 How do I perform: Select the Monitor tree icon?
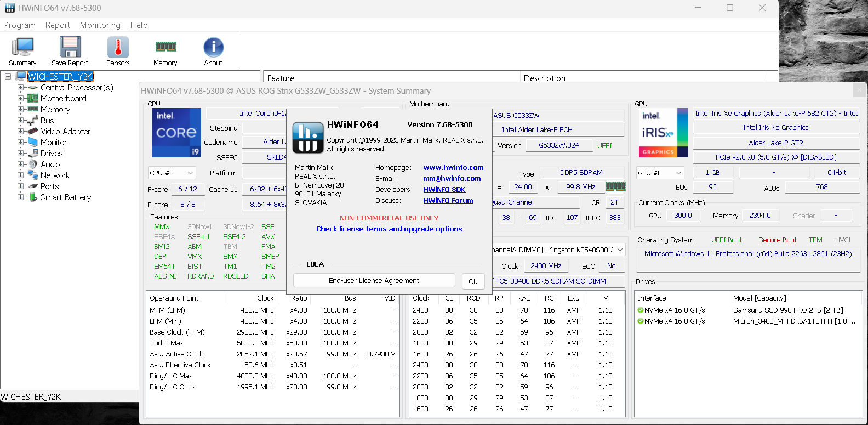click(x=33, y=142)
